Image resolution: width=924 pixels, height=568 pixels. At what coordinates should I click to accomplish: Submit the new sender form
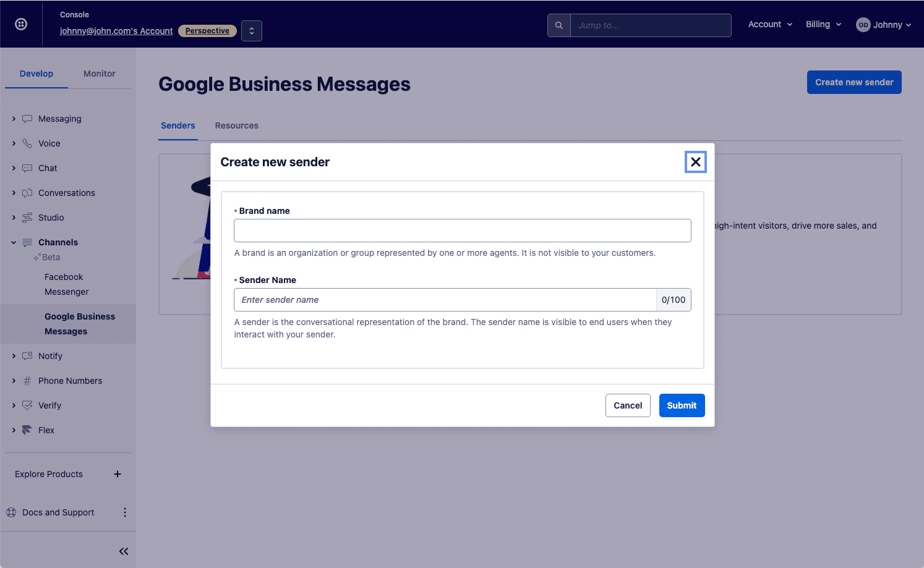click(x=682, y=405)
